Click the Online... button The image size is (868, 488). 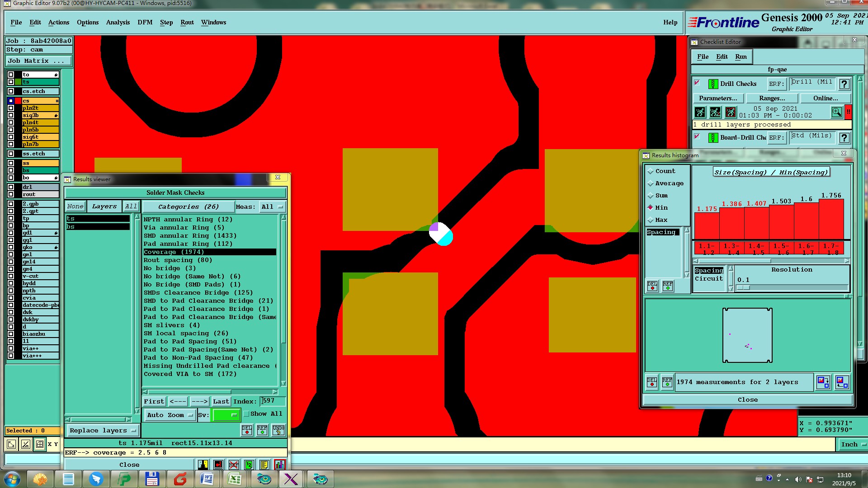[826, 98]
